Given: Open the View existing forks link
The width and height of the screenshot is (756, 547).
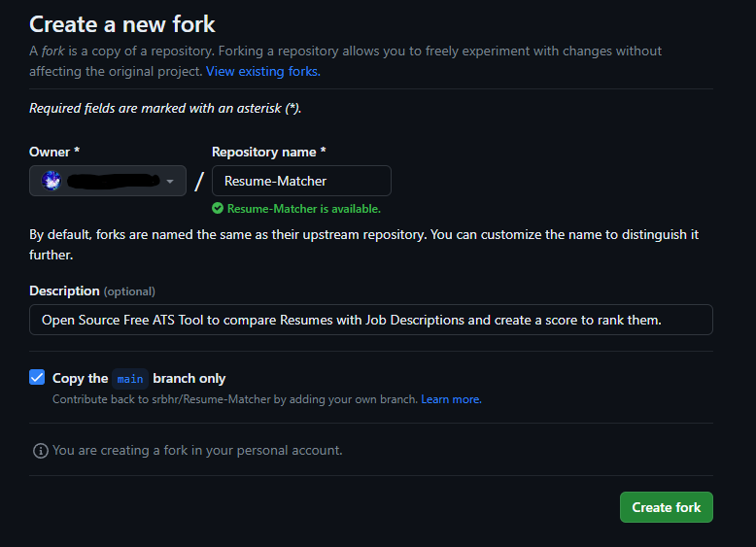Looking at the screenshot, I should 262,71.
